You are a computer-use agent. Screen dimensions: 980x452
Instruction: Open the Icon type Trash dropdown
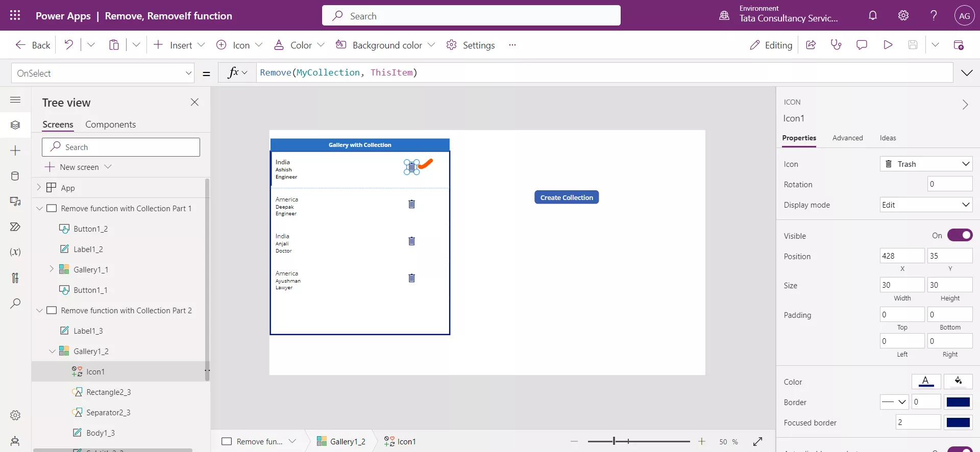926,164
